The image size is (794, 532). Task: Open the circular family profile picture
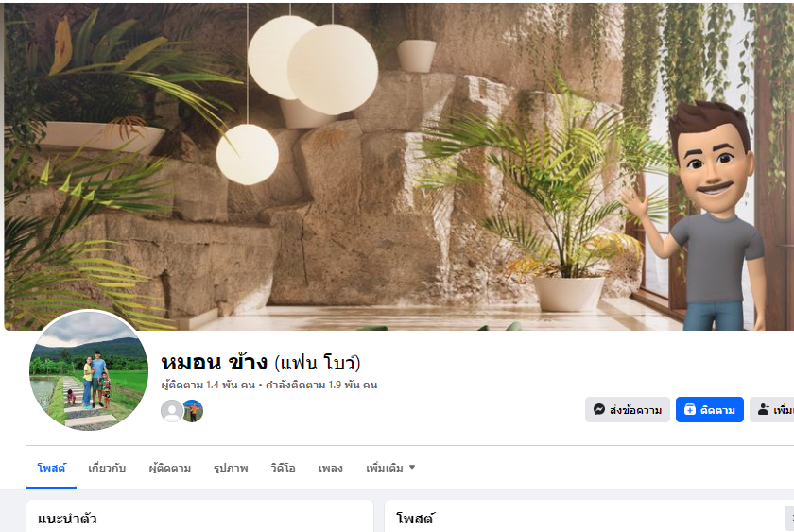pyautogui.click(x=89, y=371)
